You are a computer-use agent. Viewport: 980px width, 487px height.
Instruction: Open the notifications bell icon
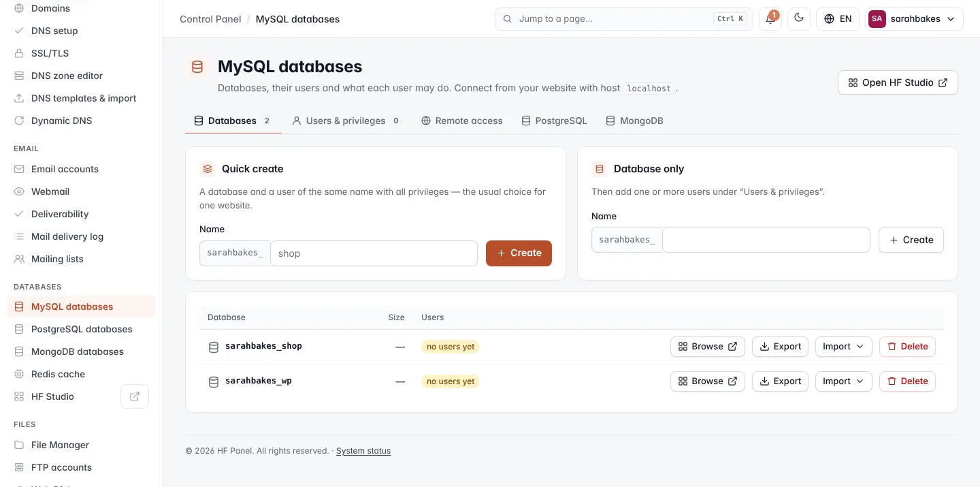pos(770,19)
